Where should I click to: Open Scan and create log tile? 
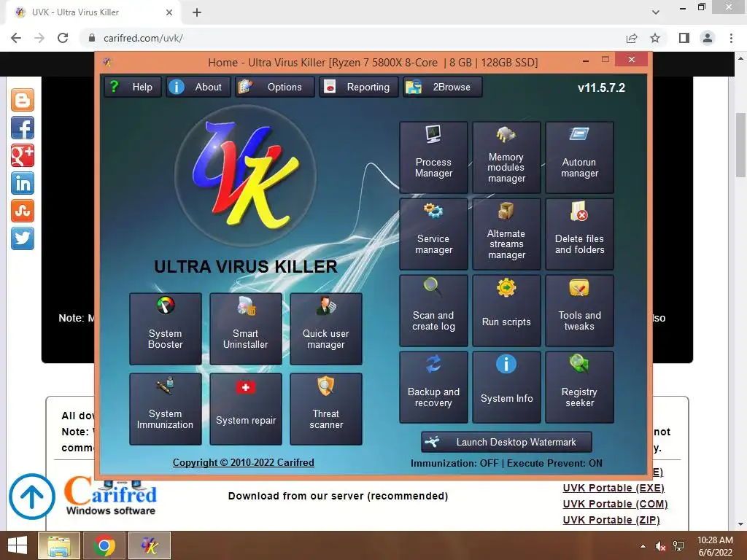pos(433,311)
